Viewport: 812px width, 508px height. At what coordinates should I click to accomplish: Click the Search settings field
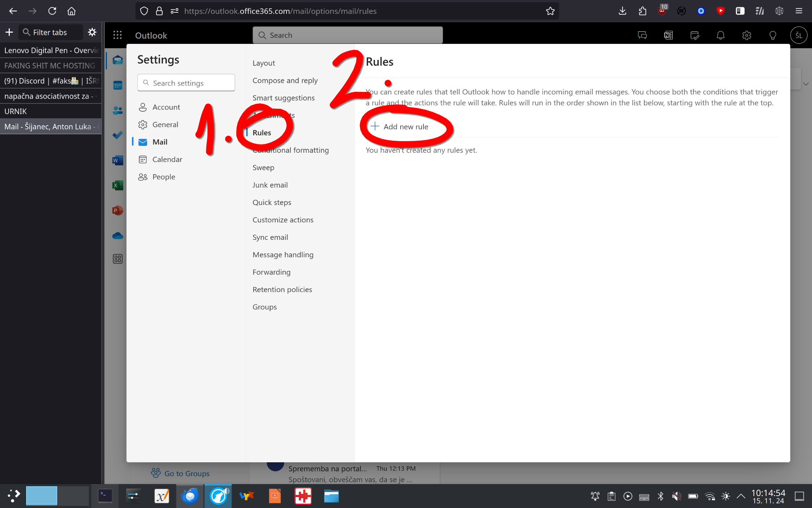pos(186,83)
